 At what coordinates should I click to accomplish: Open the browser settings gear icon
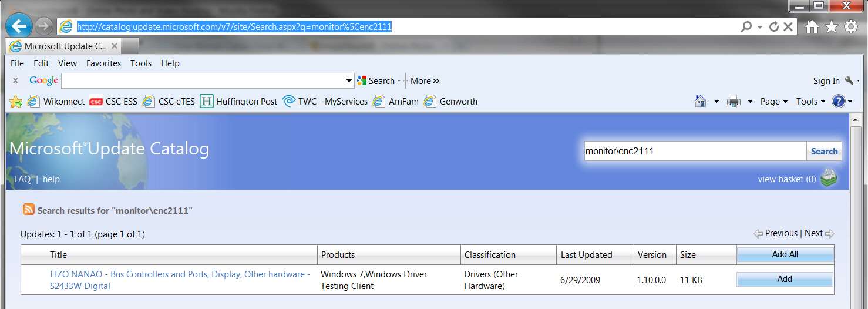pyautogui.click(x=850, y=27)
